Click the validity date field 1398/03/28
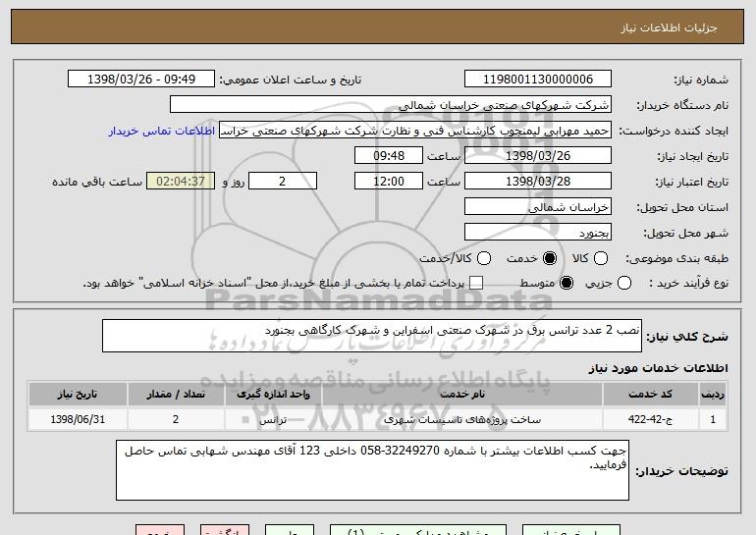The width and height of the screenshot is (756, 535). pos(538,182)
